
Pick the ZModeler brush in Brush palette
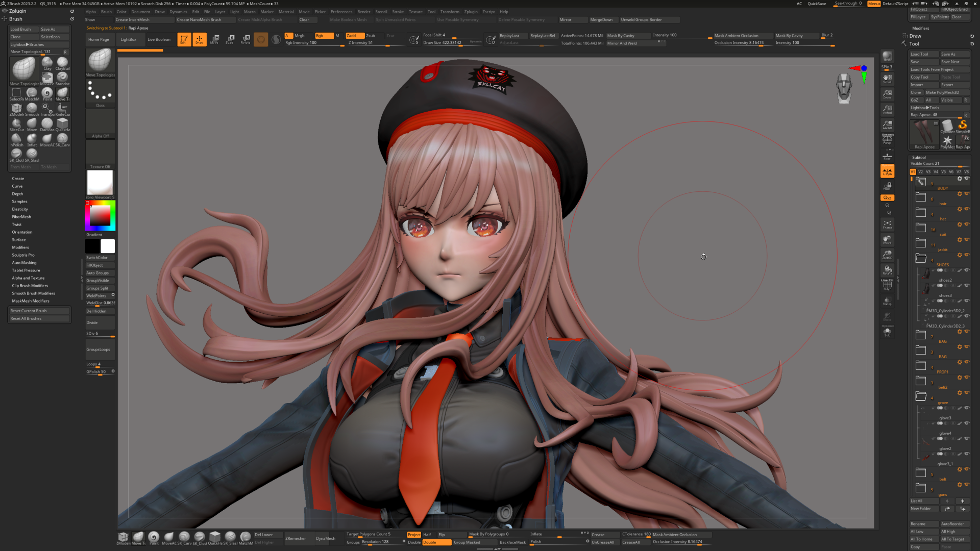(x=16, y=109)
